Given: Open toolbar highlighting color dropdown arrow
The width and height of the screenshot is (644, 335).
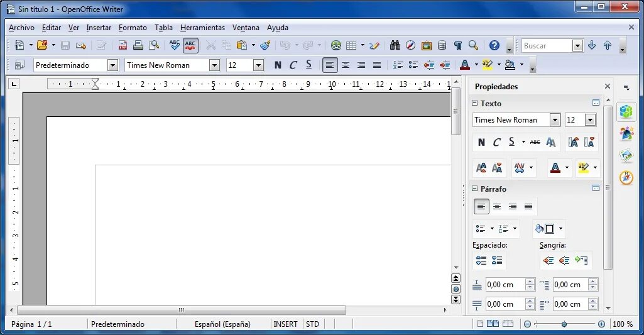Looking at the screenshot, I should (x=499, y=65).
